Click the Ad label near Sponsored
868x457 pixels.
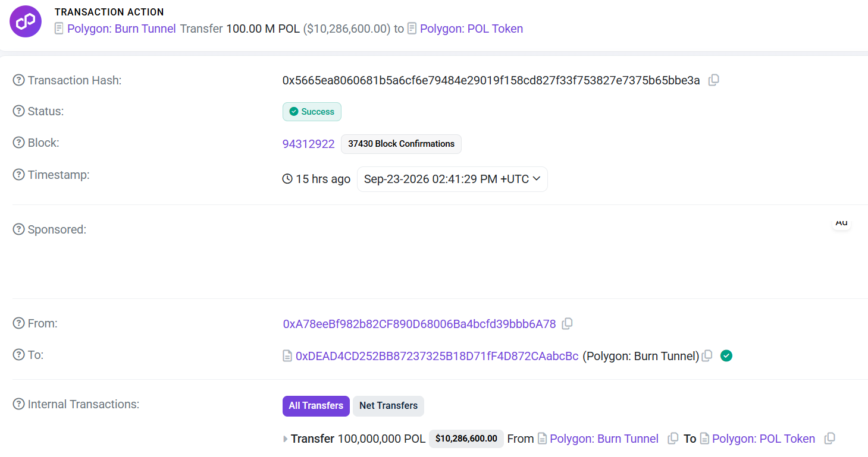[x=841, y=222]
